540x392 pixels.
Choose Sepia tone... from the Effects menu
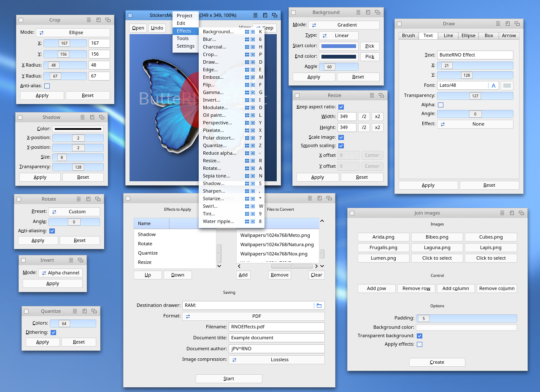pos(216,176)
